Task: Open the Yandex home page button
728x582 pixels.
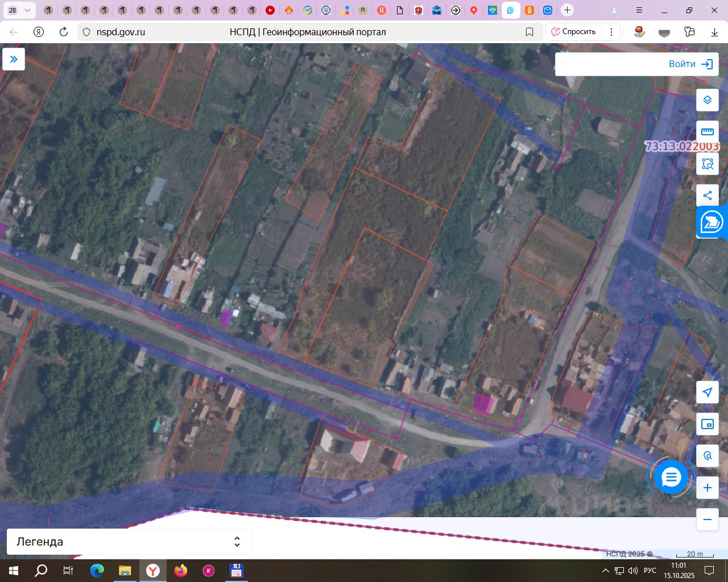Action: tap(39, 32)
